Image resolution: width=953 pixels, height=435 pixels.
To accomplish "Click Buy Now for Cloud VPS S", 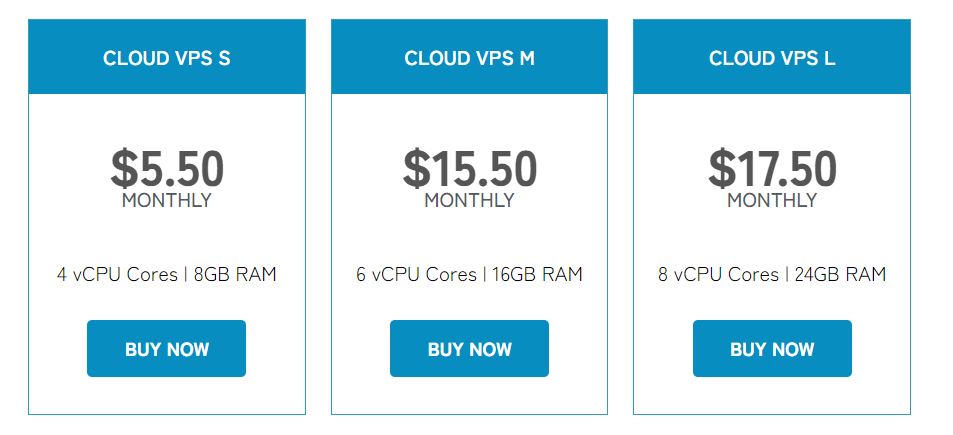I will point(166,349).
